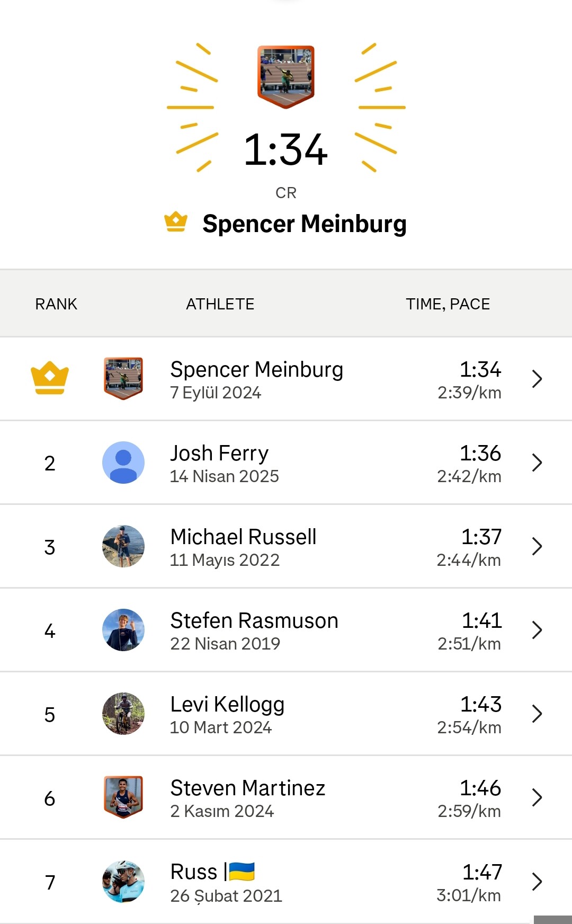Tap Spencer Meinburg's avatar in the leaderboard
This screenshot has width=572, height=924.
coord(123,378)
